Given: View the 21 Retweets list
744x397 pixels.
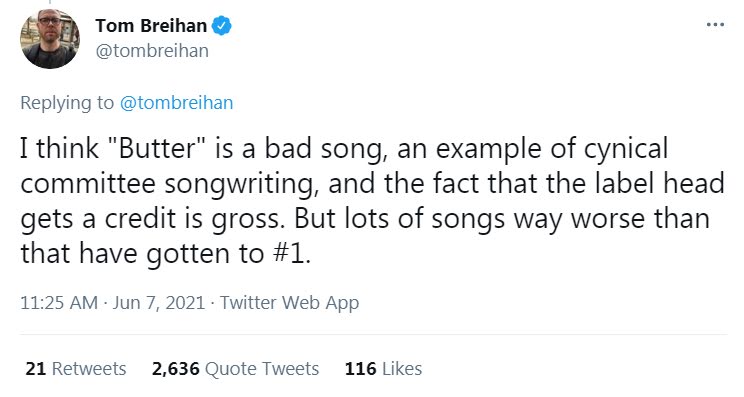Looking at the screenshot, I should pyautogui.click(x=76, y=369).
